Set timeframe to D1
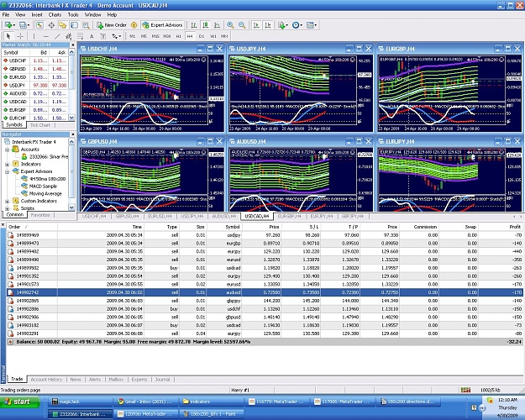Image resolution: width=525 pixels, height=420 pixels. 202,36
